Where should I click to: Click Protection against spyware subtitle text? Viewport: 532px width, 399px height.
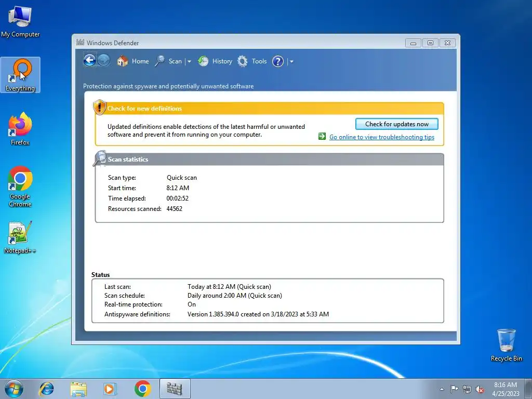pyautogui.click(x=168, y=86)
